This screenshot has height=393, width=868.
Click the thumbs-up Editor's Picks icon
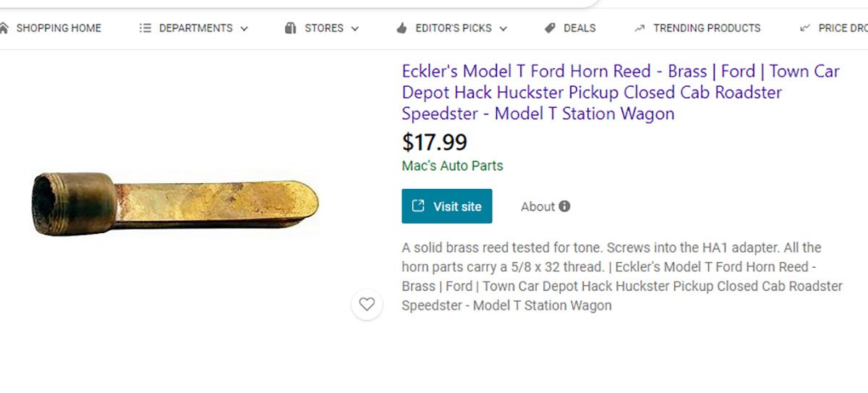(401, 28)
